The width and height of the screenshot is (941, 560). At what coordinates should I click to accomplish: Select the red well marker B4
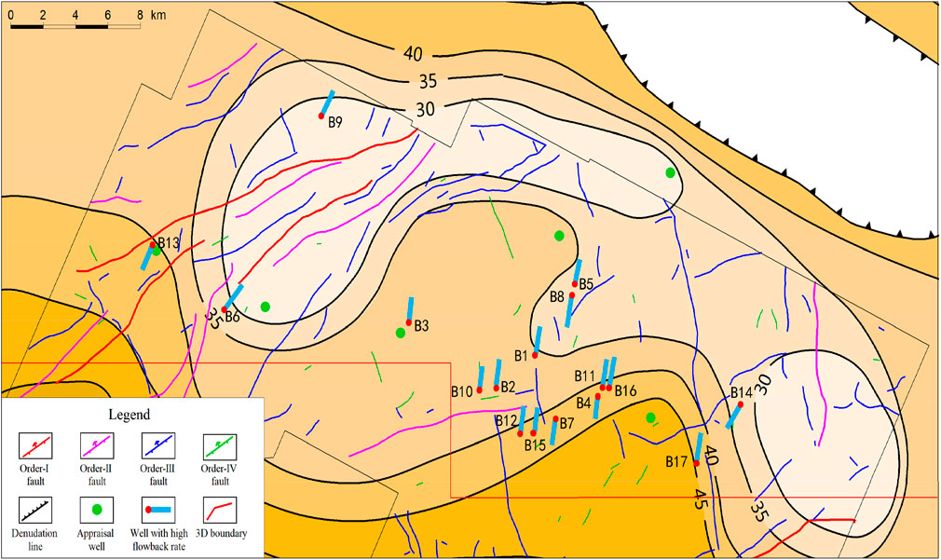(x=598, y=396)
